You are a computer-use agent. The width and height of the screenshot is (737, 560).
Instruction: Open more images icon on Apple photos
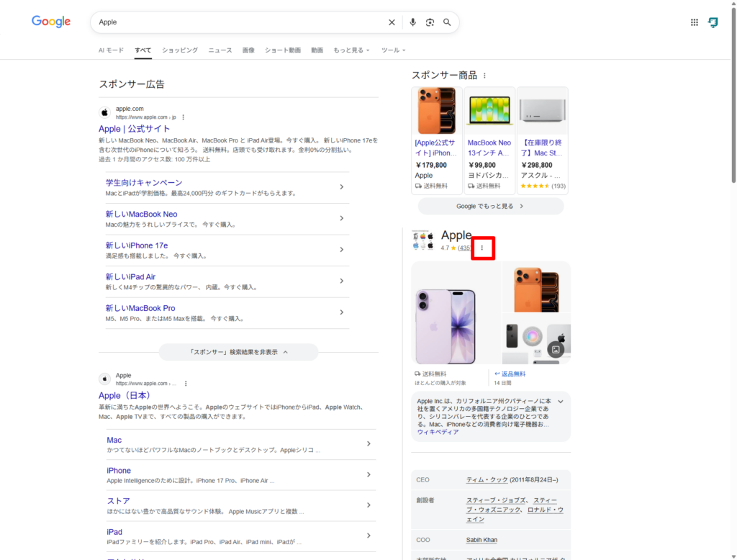555,350
